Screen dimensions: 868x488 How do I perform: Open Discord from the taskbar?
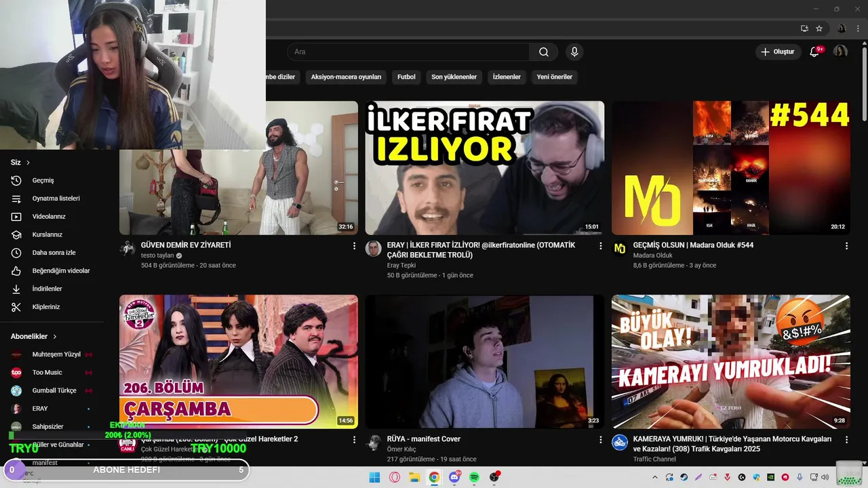(454, 477)
